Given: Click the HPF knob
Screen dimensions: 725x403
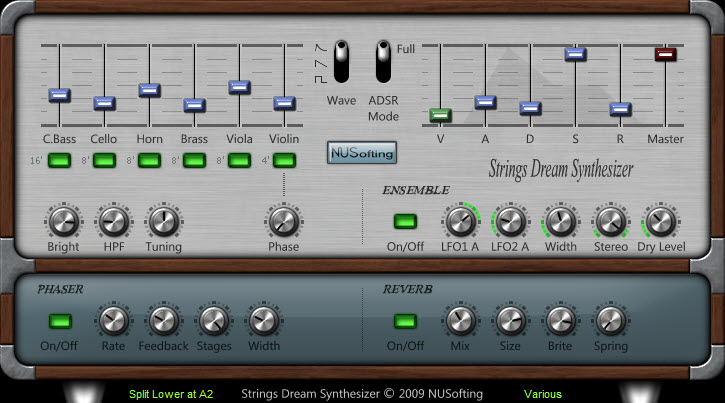Looking at the screenshot, I should 113,221.
